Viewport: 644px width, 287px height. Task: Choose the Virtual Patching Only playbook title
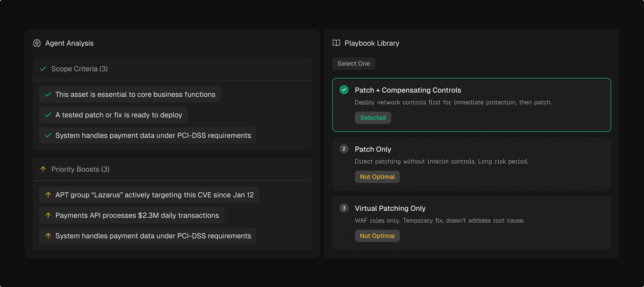(390, 208)
